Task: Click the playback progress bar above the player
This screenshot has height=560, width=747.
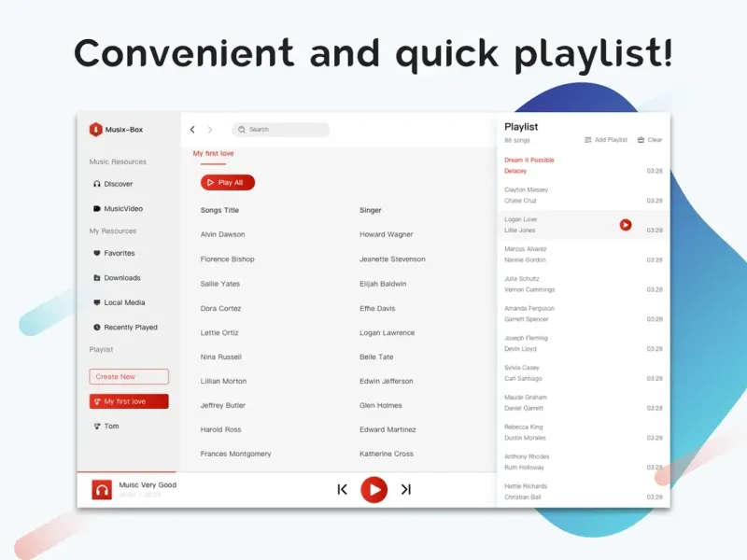Action: pos(287,472)
